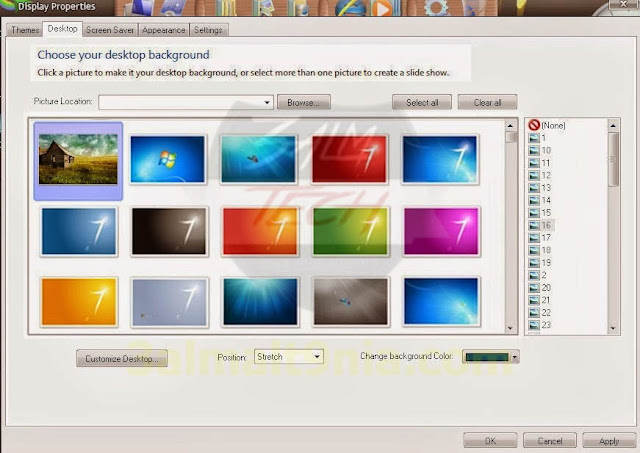Click the Browse button
The image size is (640, 453).
point(304,102)
